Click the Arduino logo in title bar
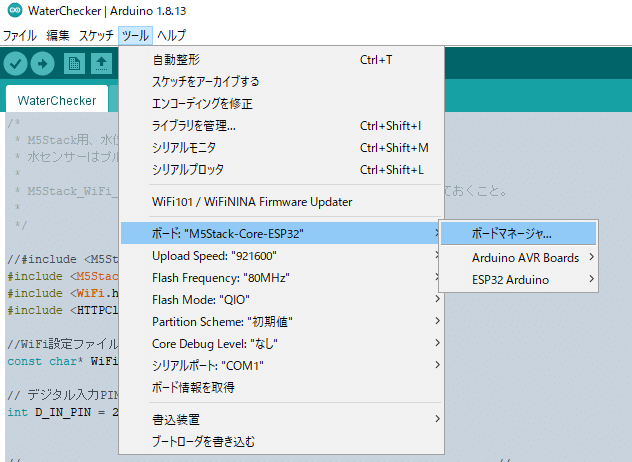The width and height of the screenshot is (632, 462). point(15,10)
